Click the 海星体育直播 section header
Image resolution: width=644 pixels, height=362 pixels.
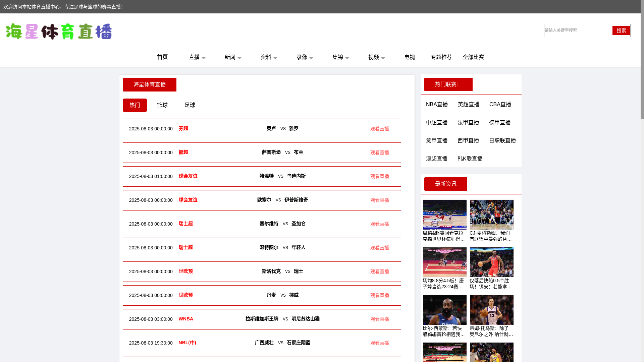(x=150, y=85)
